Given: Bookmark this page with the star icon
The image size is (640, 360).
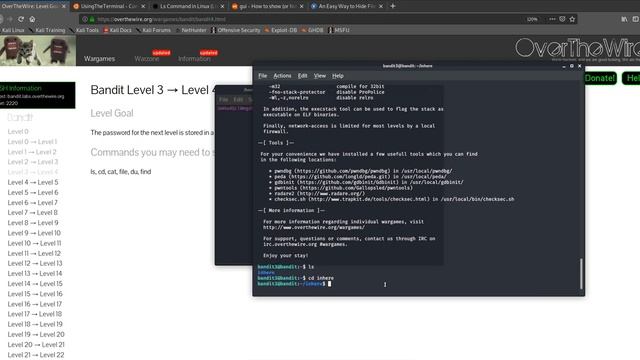Looking at the screenshot, I should [572, 19].
